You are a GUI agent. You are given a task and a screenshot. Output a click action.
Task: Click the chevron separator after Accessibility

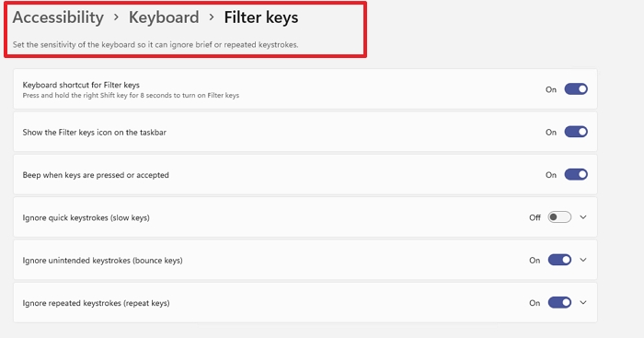(x=116, y=17)
